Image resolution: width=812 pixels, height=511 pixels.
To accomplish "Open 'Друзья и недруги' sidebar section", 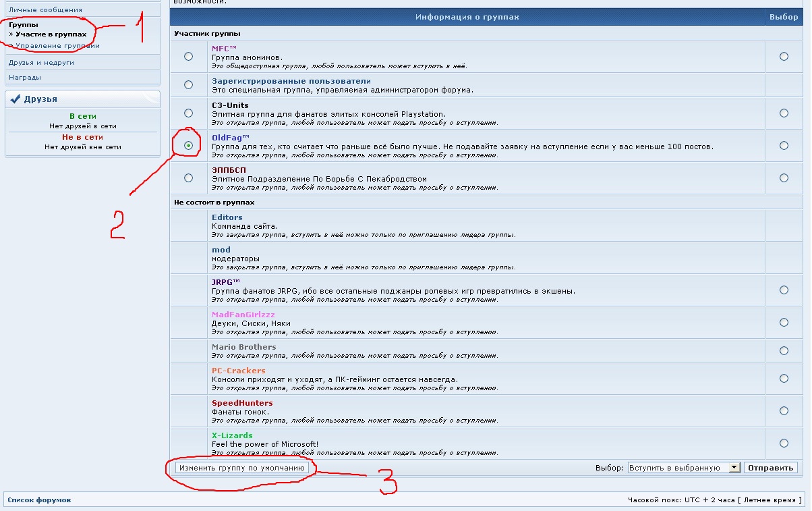I will 41,62.
